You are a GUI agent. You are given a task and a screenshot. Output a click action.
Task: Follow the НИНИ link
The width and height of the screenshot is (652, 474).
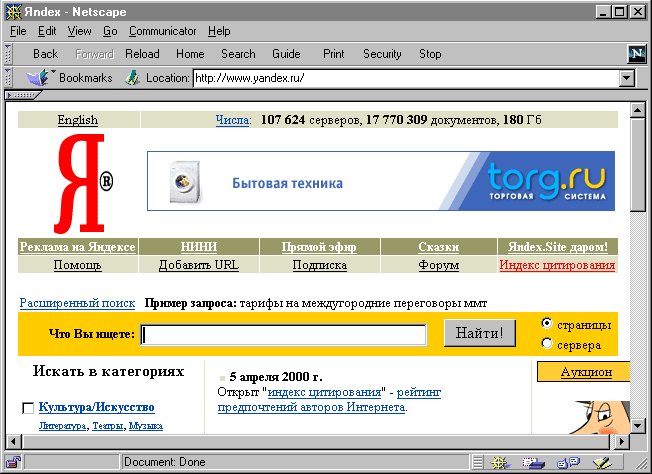click(x=199, y=247)
